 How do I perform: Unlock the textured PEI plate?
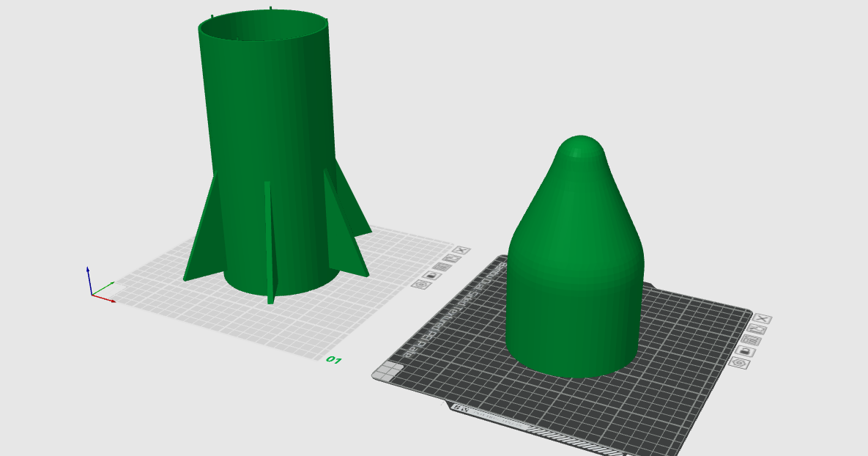[746, 350]
